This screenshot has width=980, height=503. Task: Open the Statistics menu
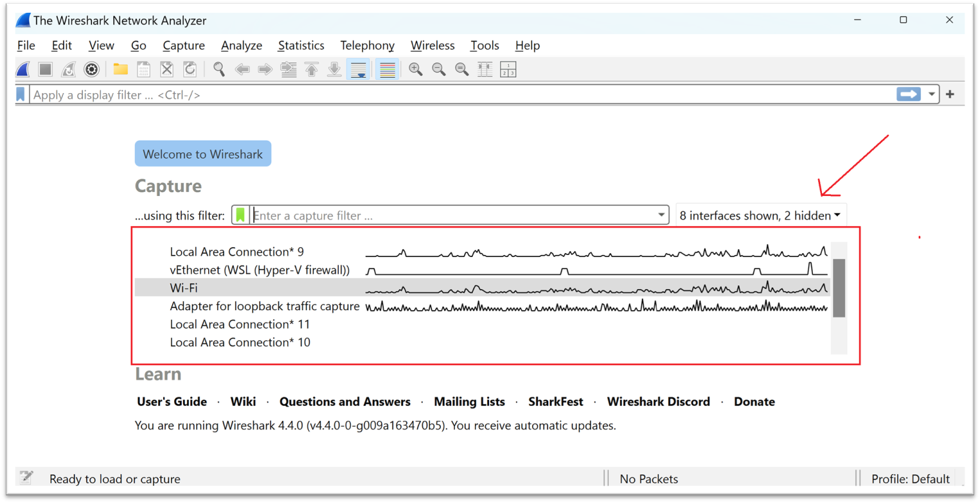coord(301,45)
